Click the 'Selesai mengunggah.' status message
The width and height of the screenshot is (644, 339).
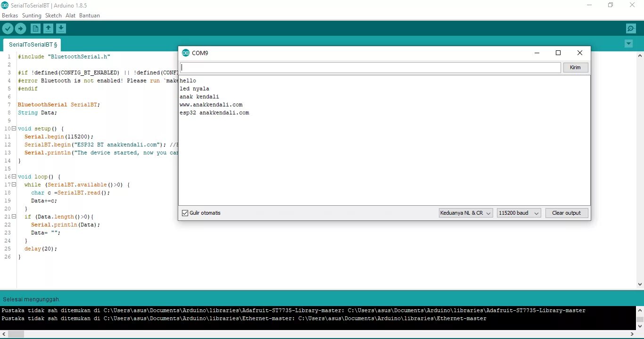point(32,299)
